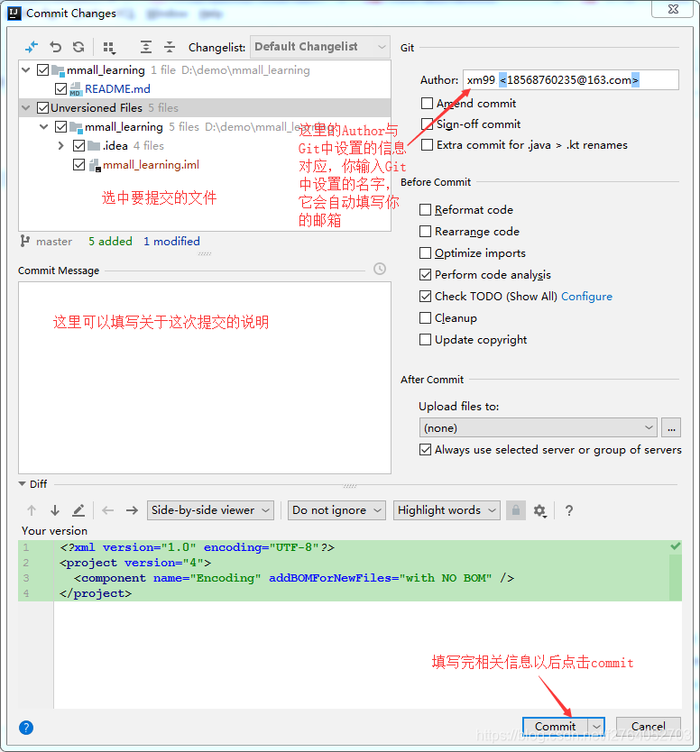Click the back arrow in Diff toolbar

[x=108, y=510]
